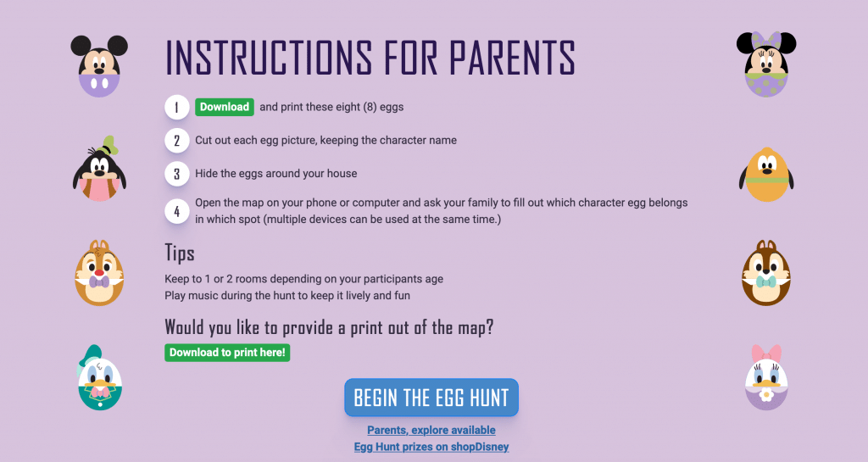Select the Pluto egg character

pos(766,174)
